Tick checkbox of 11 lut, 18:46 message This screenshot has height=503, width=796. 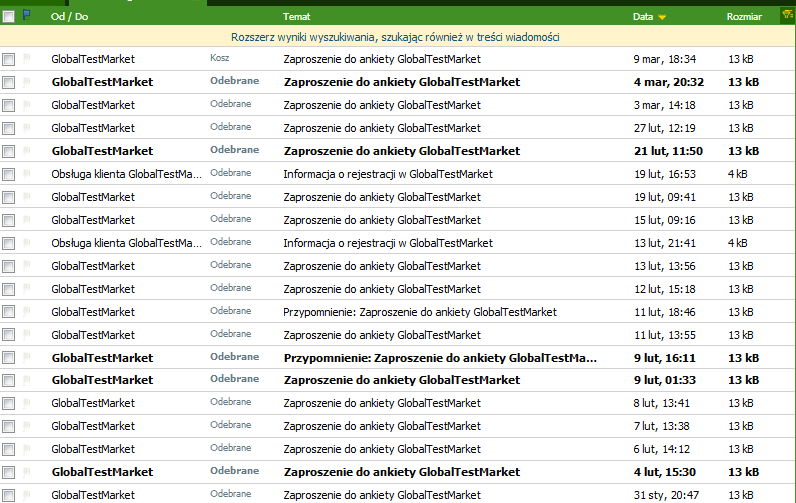(x=8, y=312)
